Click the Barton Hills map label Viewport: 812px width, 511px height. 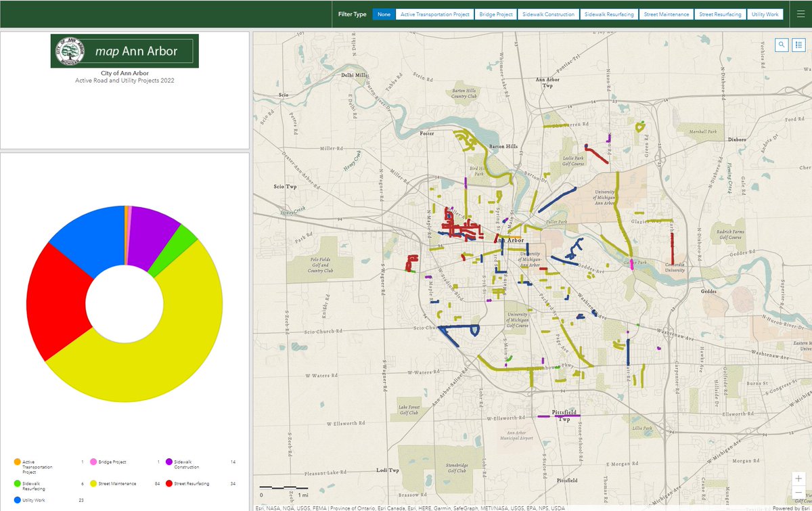tap(503, 146)
